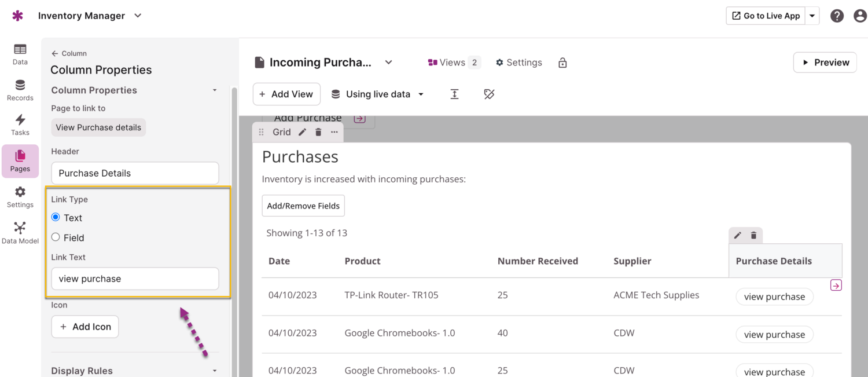Open the user account profile icon

pos(860,16)
